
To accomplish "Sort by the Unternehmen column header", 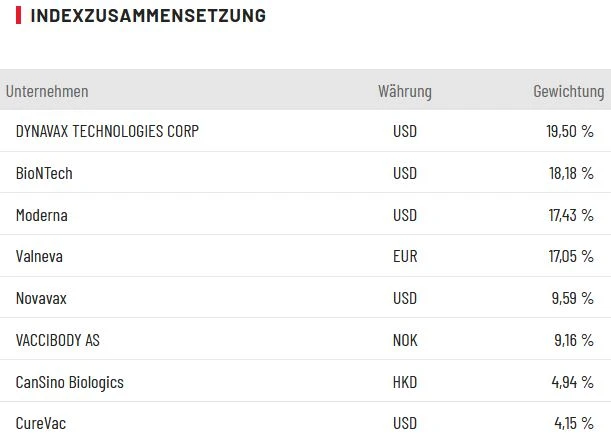I will click(47, 92).
